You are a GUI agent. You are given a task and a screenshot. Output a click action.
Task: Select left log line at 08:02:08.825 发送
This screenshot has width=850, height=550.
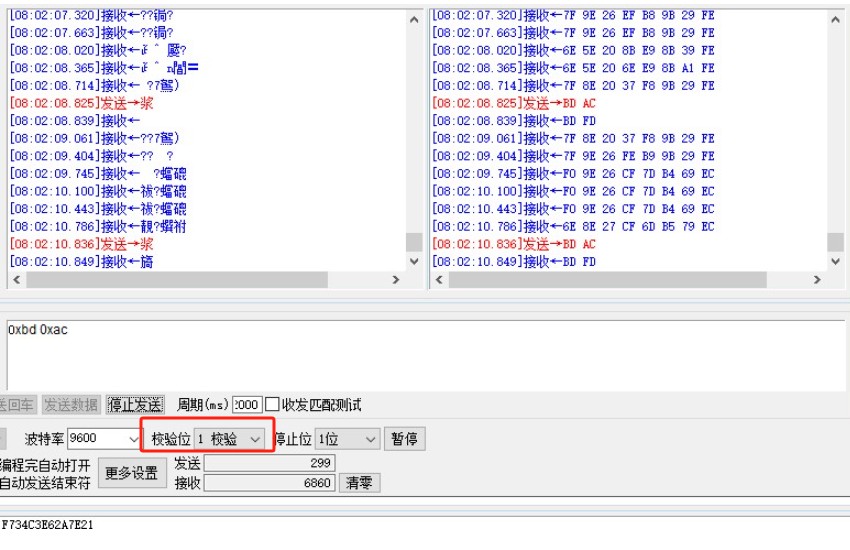81,103
